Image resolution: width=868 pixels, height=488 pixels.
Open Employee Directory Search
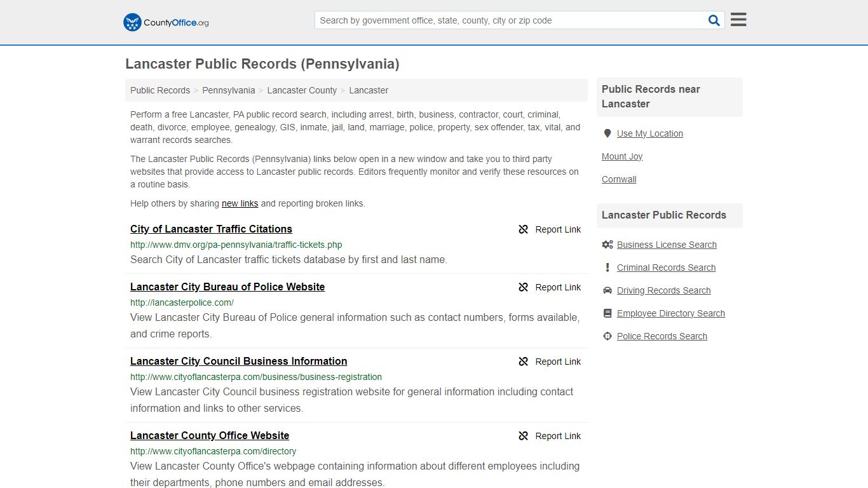coord(670,313)
